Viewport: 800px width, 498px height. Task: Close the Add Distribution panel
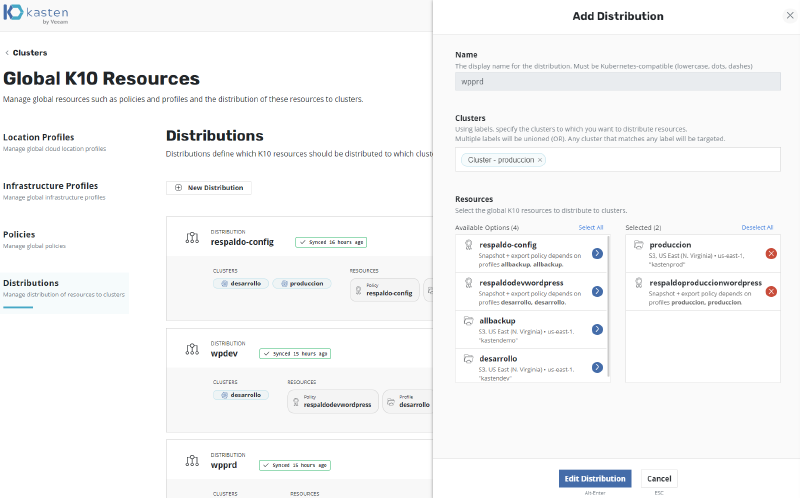790,16
